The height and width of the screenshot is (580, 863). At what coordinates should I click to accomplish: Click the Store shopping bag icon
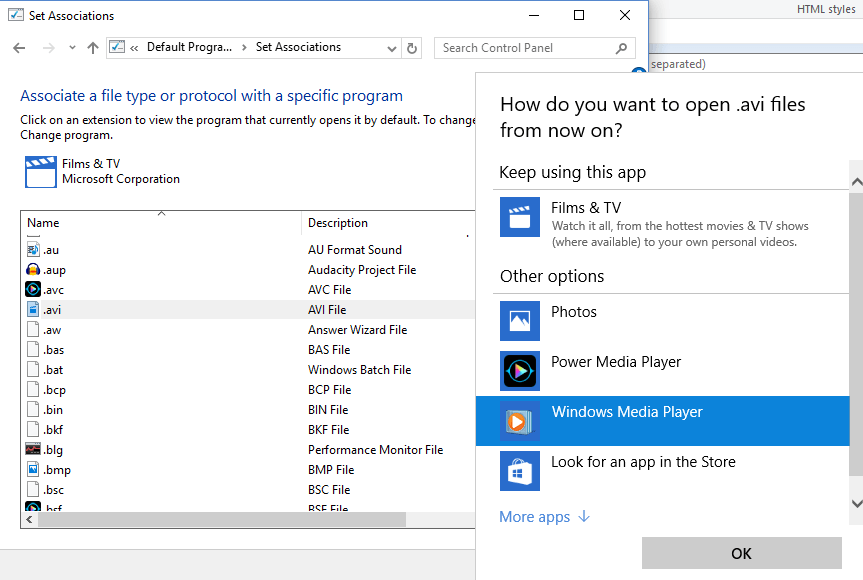click(x=520, y=471)
